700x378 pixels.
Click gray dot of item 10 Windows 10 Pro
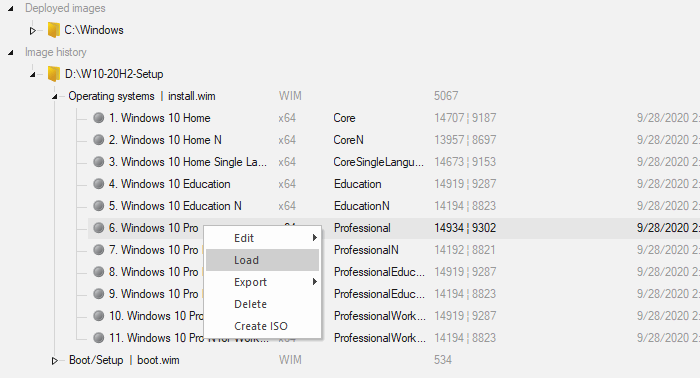click(98, 316)
